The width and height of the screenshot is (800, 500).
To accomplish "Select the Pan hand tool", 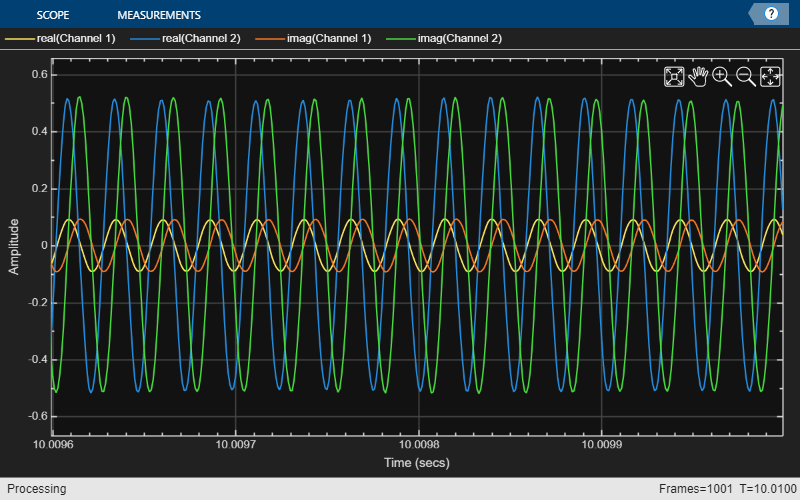I will (x=698, y=77).
